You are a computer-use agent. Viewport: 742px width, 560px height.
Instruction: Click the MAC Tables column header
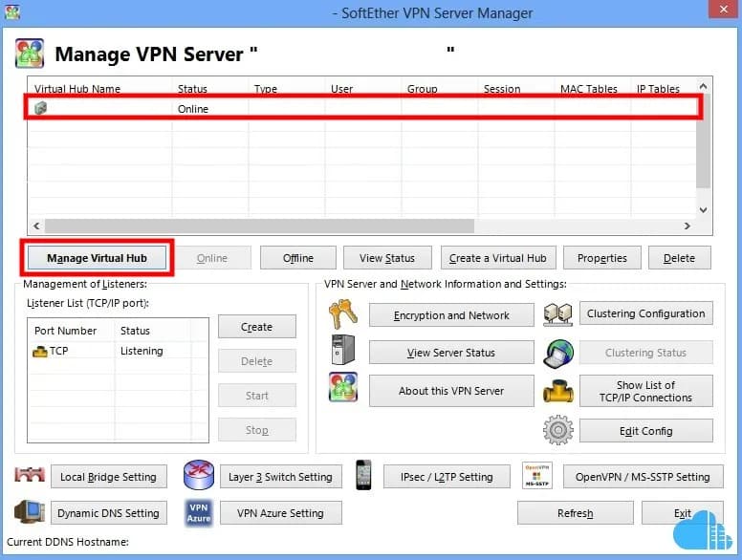coord(594,88)
